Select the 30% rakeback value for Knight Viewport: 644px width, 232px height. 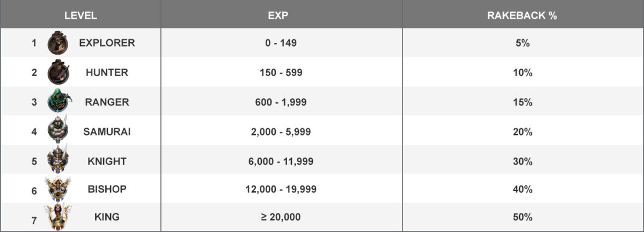pyautogui.click(x=522, y=161)
